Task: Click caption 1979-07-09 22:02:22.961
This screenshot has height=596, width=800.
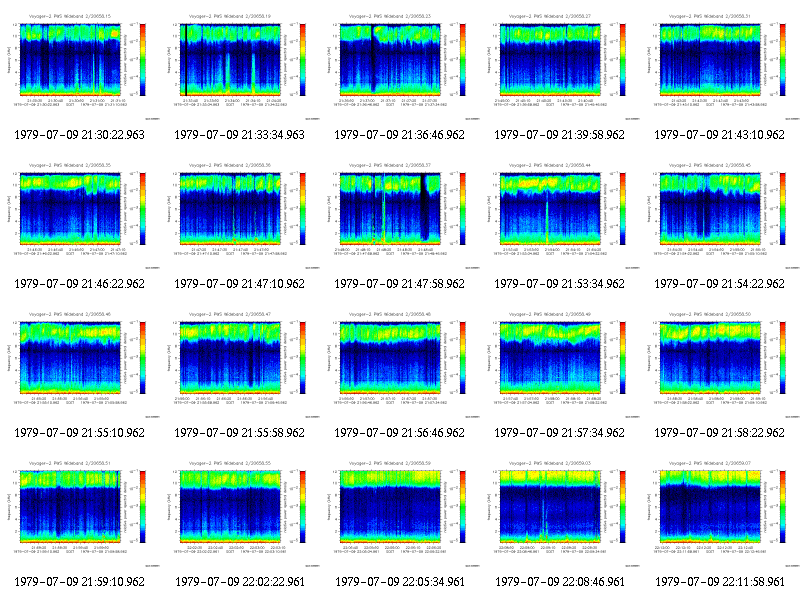Action: pos(239,582)
